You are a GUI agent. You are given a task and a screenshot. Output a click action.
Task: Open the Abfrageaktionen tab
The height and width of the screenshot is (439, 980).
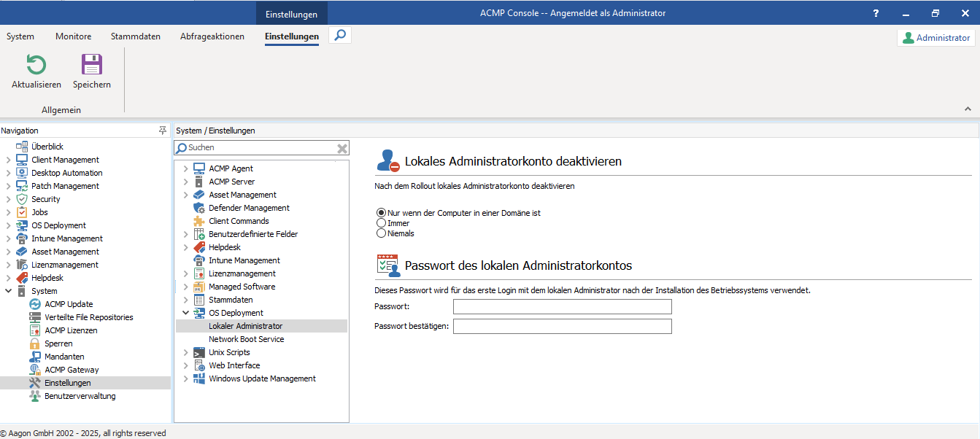212,36
